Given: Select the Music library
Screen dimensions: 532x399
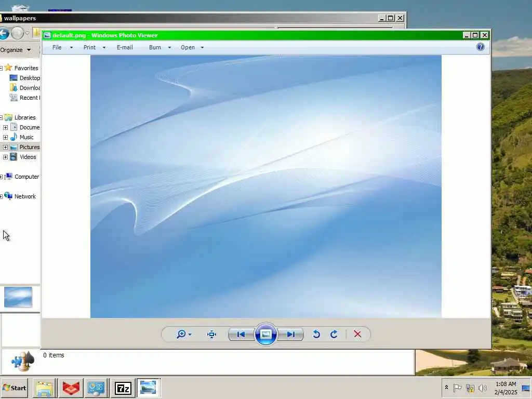Looking at the screenshot, I should tap(26, 137).
